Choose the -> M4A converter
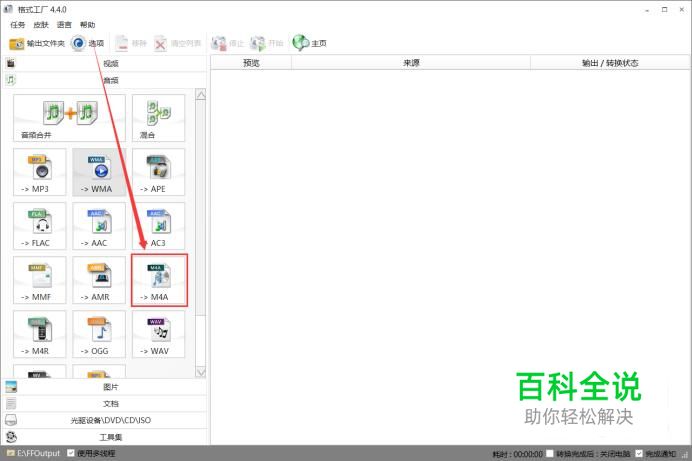The width and height of the screenshot is (692, 461). coord(159,280)
